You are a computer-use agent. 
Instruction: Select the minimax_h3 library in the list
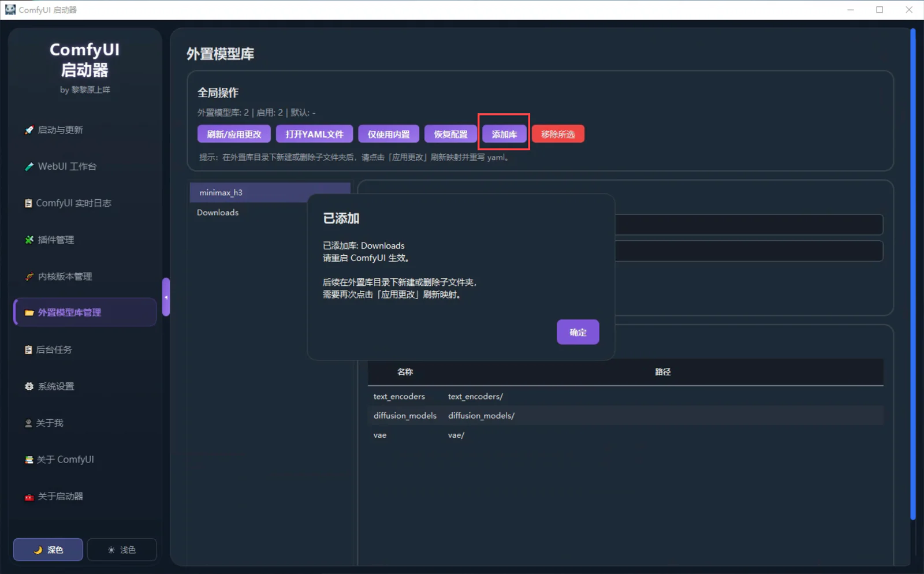[x=270, y=192]
